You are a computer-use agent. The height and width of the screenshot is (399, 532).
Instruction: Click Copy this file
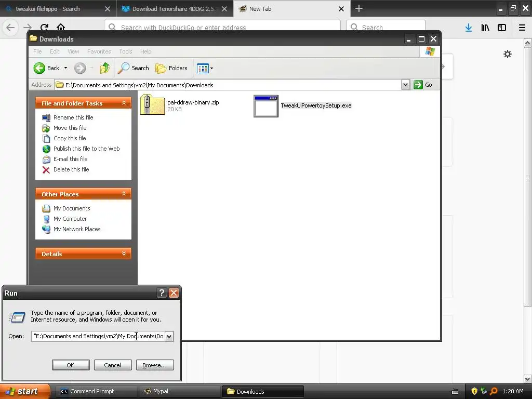[64, 138]
